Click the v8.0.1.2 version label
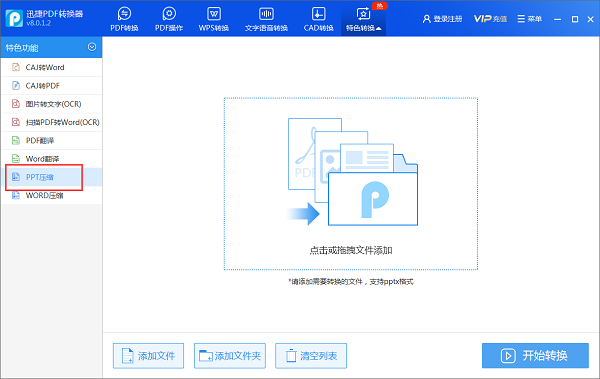 point(38,23)
